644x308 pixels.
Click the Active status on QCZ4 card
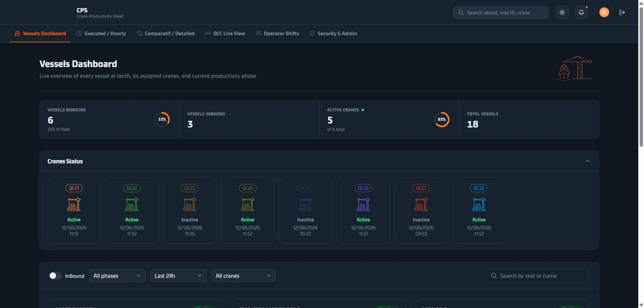[248, 220]
